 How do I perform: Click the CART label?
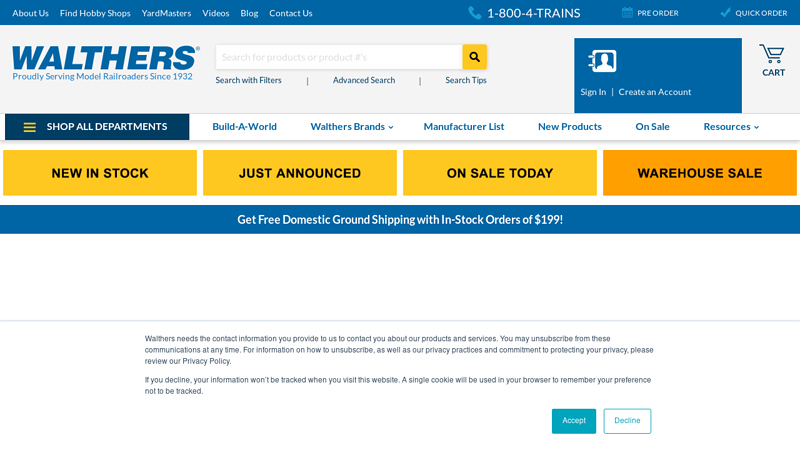tap(773, 72)
